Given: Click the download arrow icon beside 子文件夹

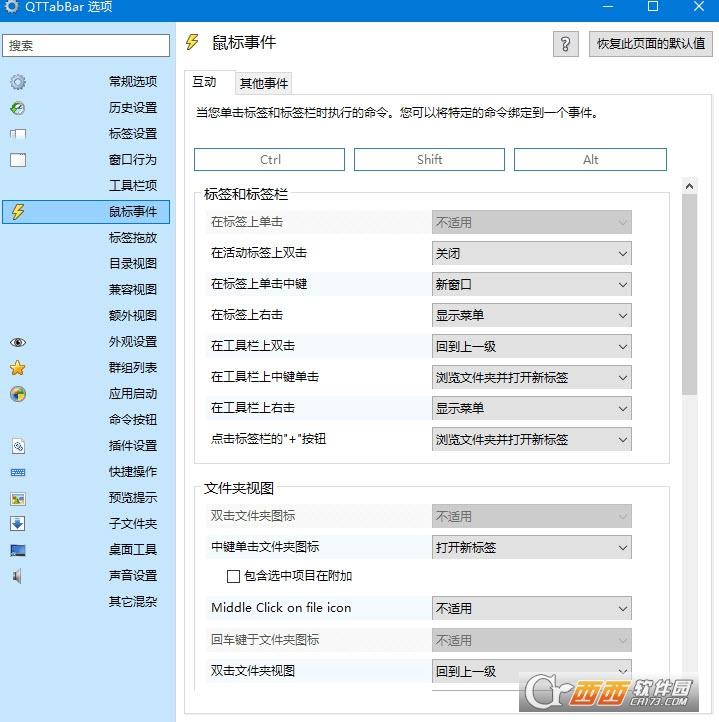Looking at the screenshot, I should tap(18, 524).
